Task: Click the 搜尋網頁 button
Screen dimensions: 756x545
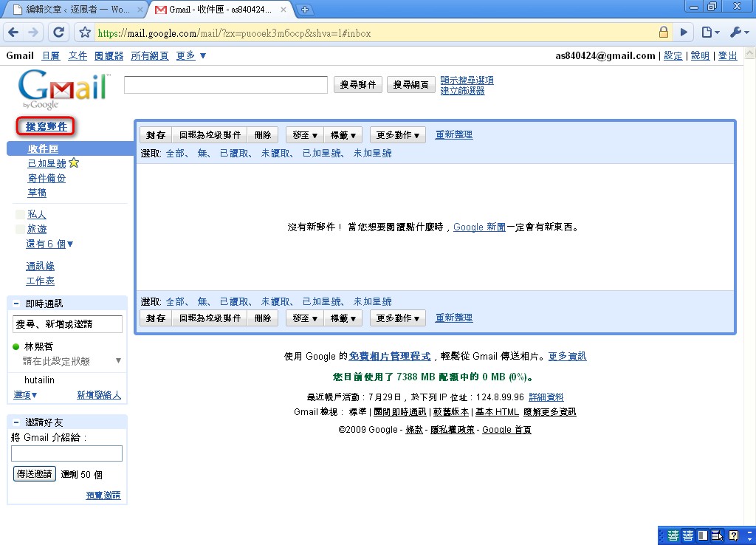Action: coord(410,85)
